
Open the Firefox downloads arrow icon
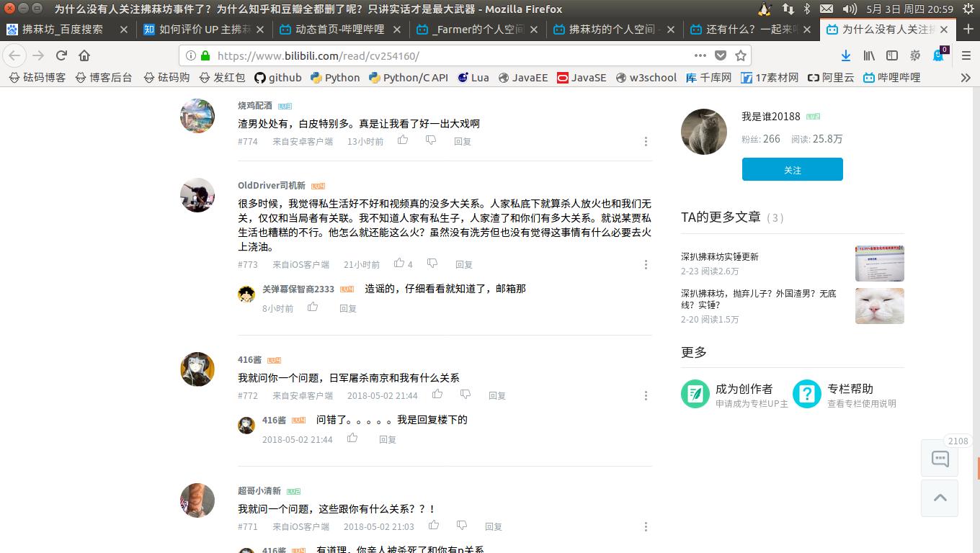click(845, 55)
